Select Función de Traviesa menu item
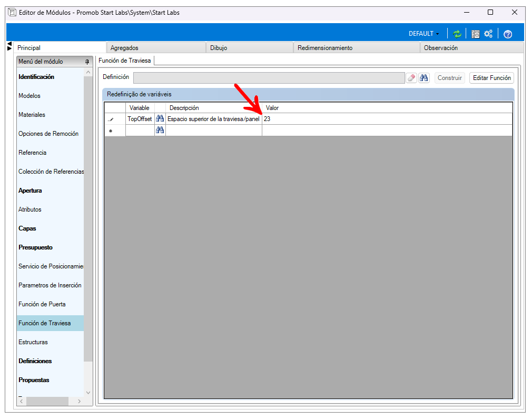Screen dimensions: 532x420 (x=50, y=323)
